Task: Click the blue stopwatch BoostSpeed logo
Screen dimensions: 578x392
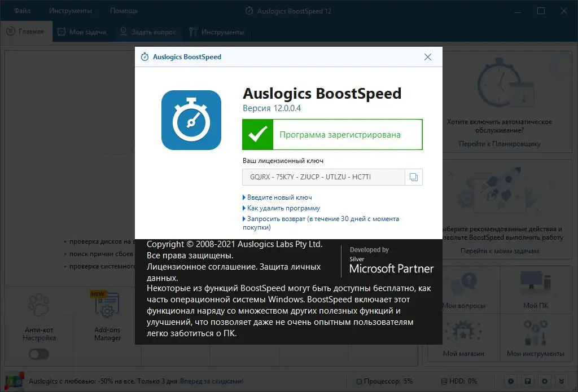Action: [x=191, y=120]
